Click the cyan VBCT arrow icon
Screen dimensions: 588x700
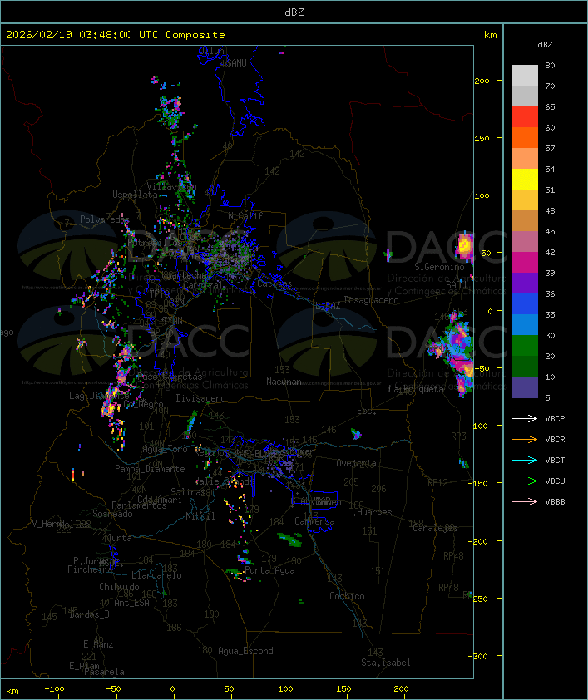(x=525, y=460)
